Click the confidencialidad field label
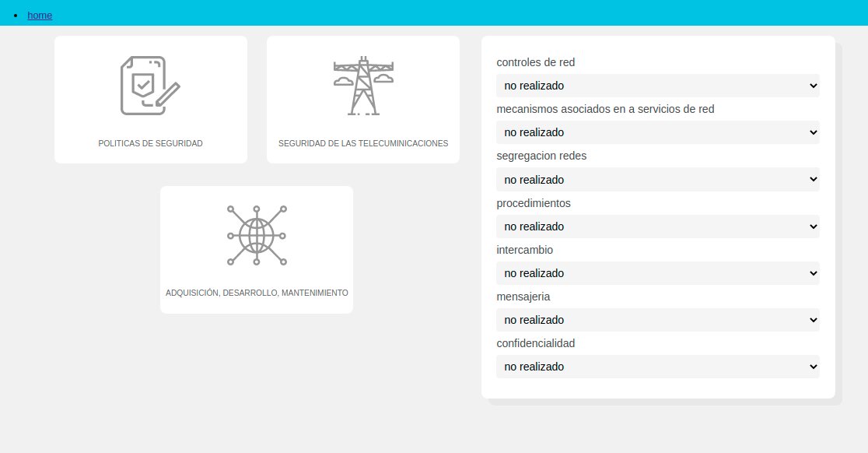This screenshot has height=453, width=868. point(535,343)
